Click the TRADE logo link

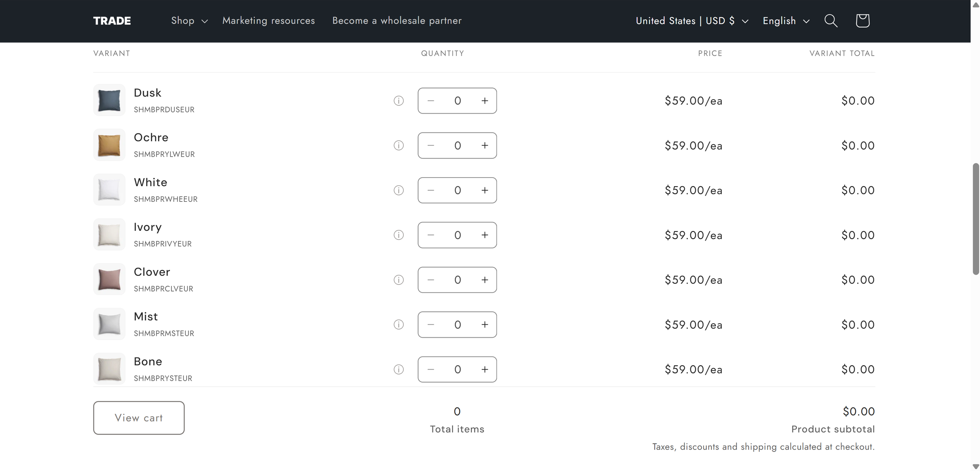click(x=112, y=21)
